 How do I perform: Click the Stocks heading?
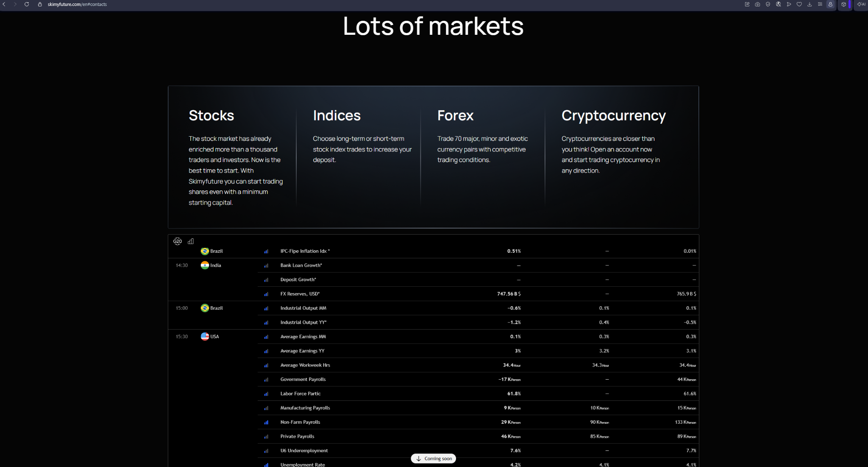click(211, 115)
